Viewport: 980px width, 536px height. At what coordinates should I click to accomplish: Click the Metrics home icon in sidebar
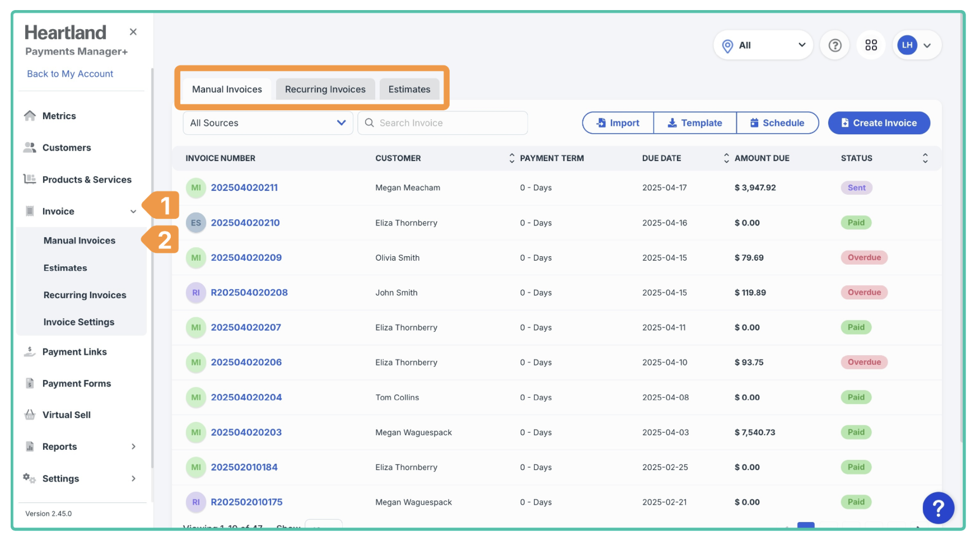pyautogui.click(x=30, y=116)
